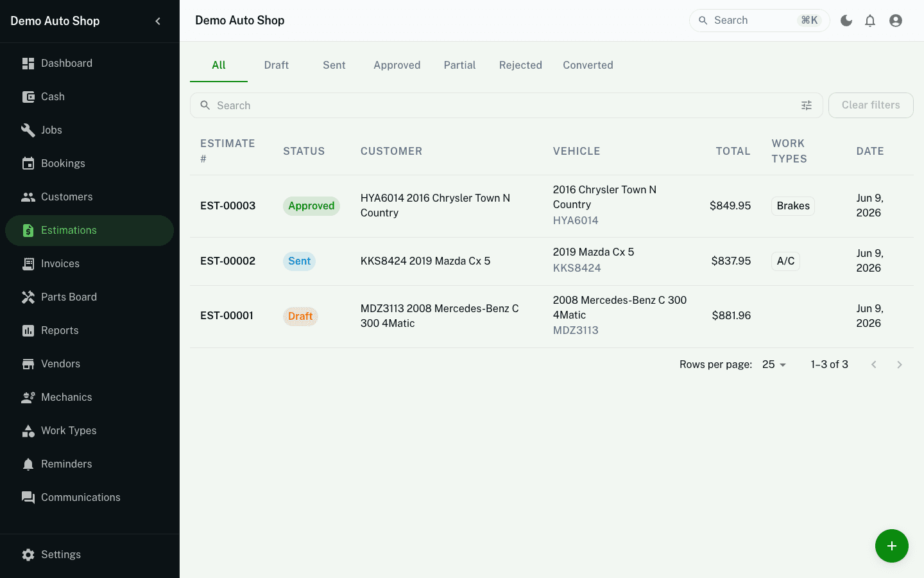Click the KKS8424 plate under vehicle
Image resolution: width=924 pixels, height=578 pixels.
pos(577,268)
